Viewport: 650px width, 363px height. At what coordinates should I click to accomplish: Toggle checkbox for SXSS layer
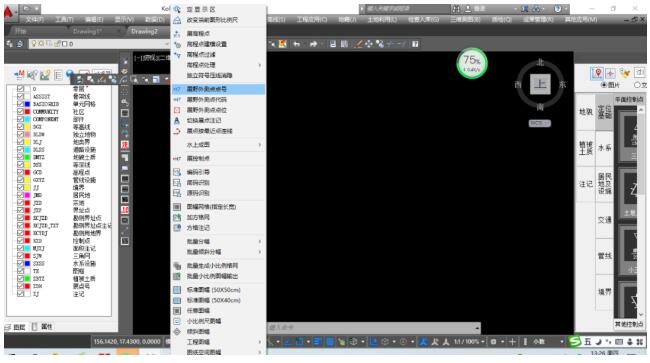(x=20, y=263)
